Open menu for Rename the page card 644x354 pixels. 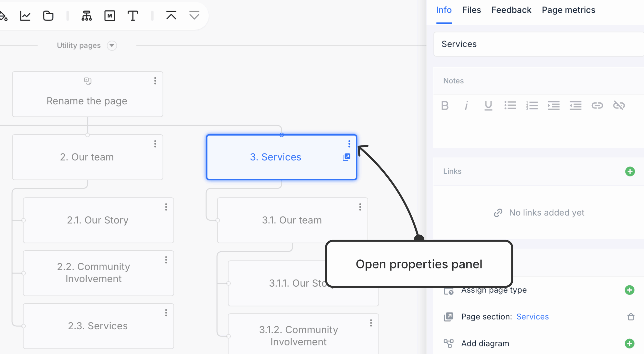tap(155, 81)
